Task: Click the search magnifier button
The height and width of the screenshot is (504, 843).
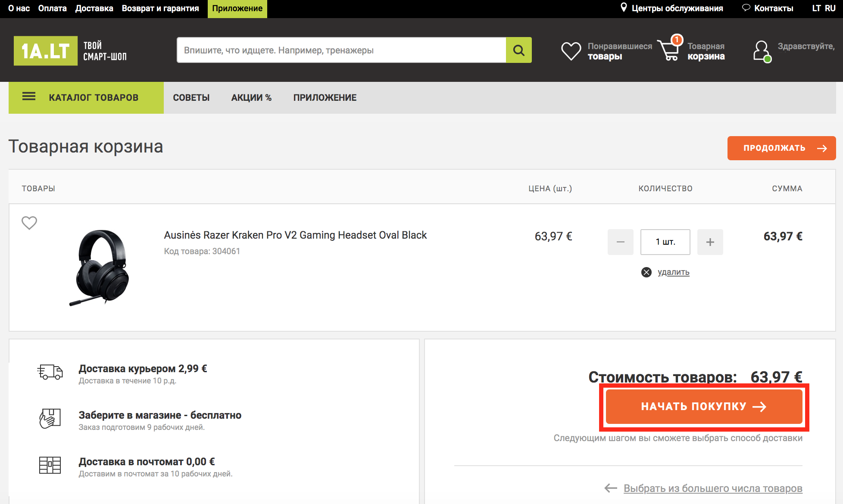Action: point(519,50)
